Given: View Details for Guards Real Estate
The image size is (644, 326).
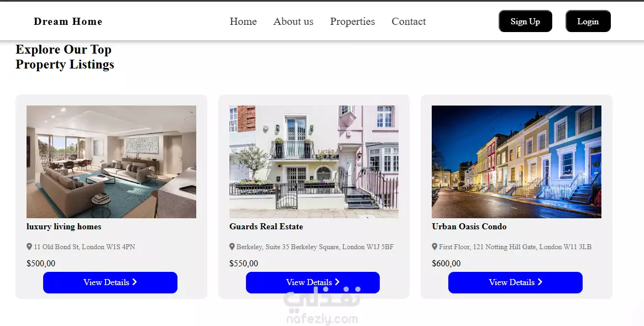Looking at the screenshot, I should [312, 282].
